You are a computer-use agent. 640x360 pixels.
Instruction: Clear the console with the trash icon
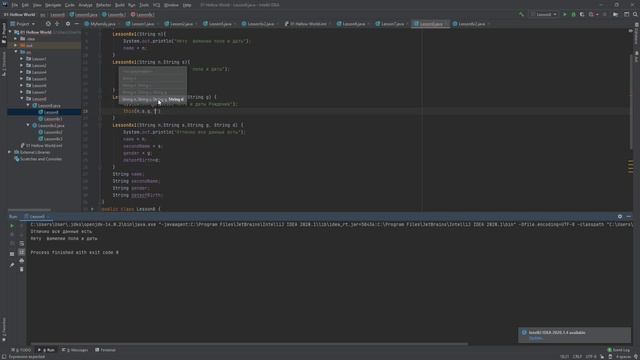22,269
